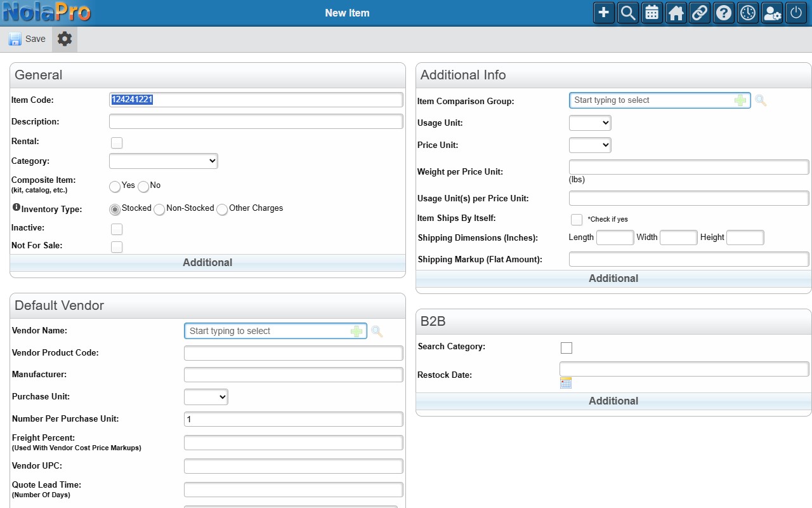Select No for Composite Item
This screenshot has width=812, height=508.
[143, 187]
